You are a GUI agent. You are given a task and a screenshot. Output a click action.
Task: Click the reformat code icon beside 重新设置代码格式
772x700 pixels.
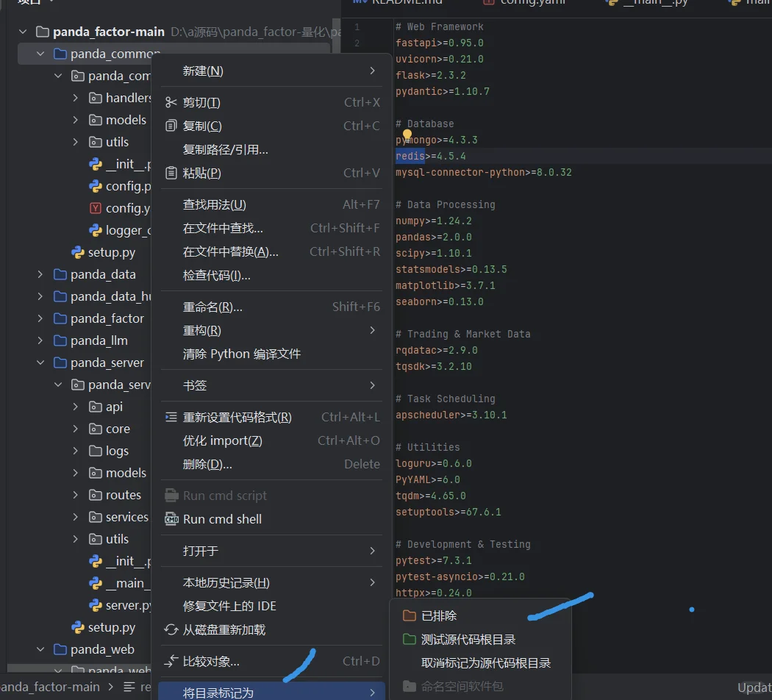coord(171,418)
